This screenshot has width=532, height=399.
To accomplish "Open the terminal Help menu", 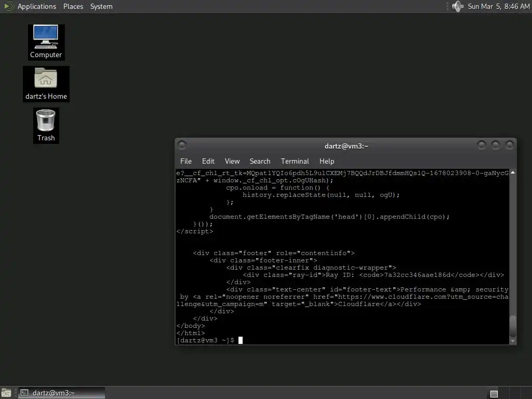I will click(x=327, y=161).
